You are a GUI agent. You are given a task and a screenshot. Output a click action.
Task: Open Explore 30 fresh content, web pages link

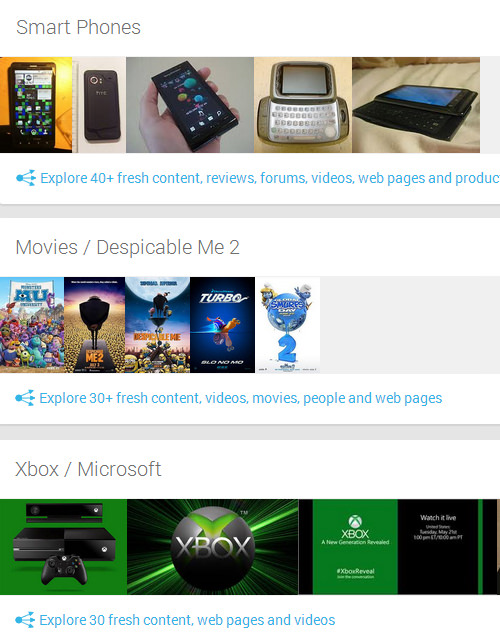point(187,620)
